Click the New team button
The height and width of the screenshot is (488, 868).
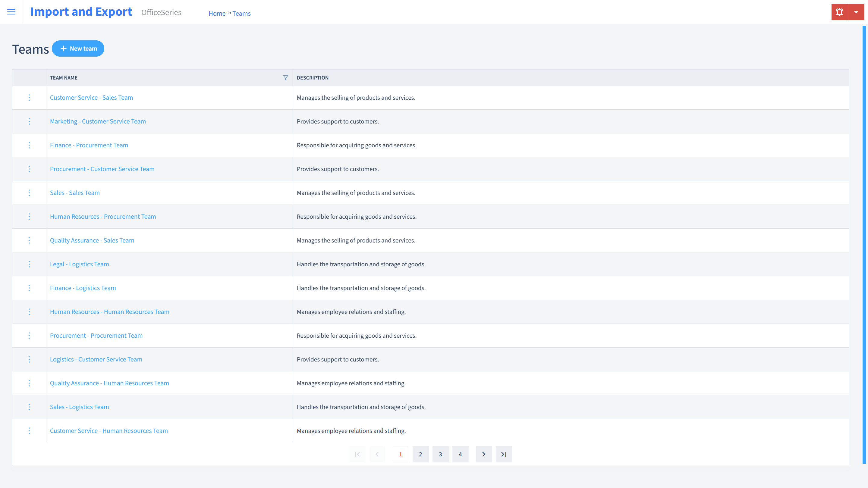pyautogui.click(x=78, y=48)
